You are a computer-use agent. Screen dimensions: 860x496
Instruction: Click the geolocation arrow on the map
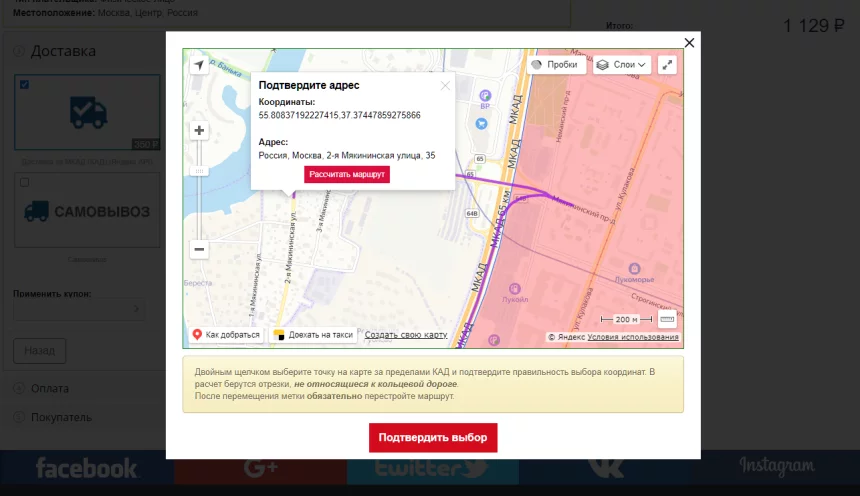[x=199, y=65]
